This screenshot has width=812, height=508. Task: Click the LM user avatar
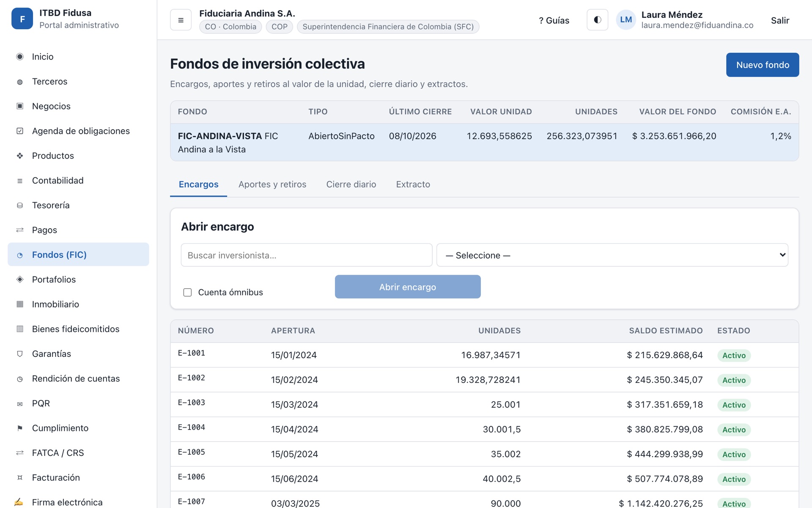[626, 20]
